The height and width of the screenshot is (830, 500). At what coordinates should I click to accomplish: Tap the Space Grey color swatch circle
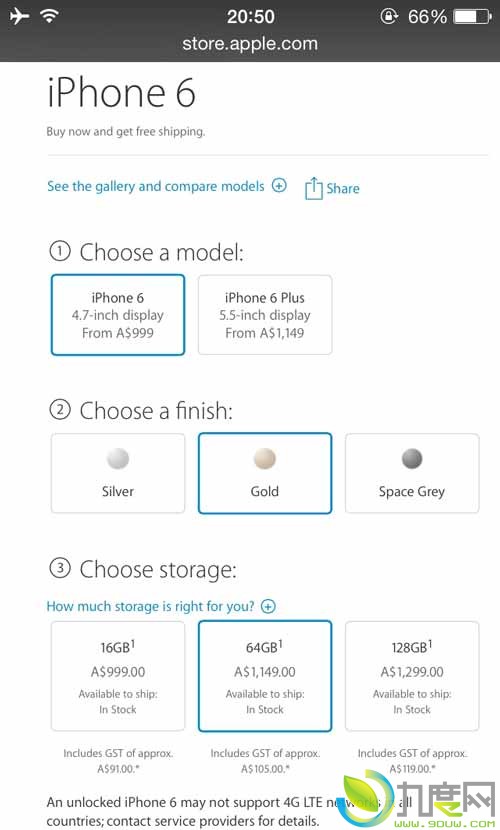(x=412, y=458)
